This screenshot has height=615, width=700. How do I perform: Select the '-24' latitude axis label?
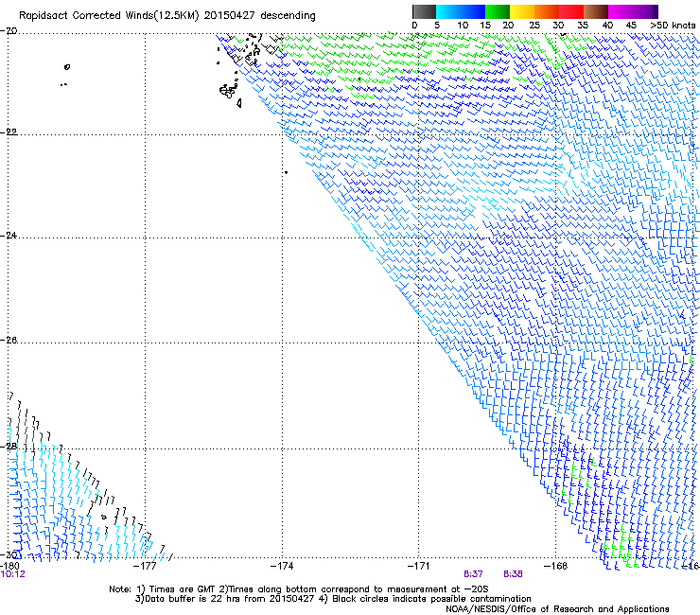(9, 236)
